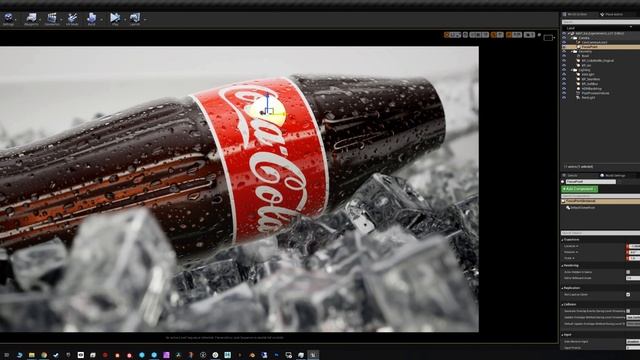640x360 pixels.
Task: Toggle the world/local coordinate system icon
Action: pyautogui.click(x=465, y=35)
